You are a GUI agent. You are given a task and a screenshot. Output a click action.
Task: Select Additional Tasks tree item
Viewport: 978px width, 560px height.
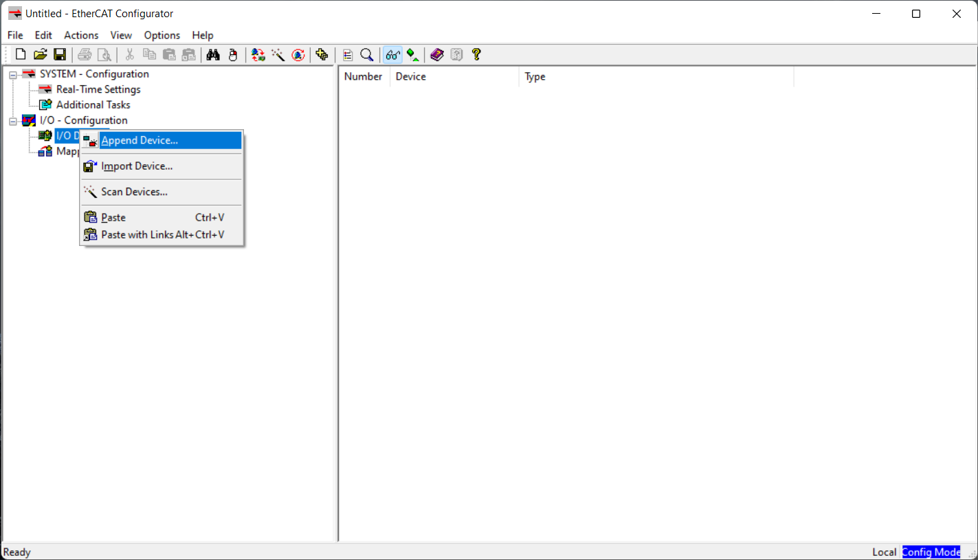tap(93, 104)
